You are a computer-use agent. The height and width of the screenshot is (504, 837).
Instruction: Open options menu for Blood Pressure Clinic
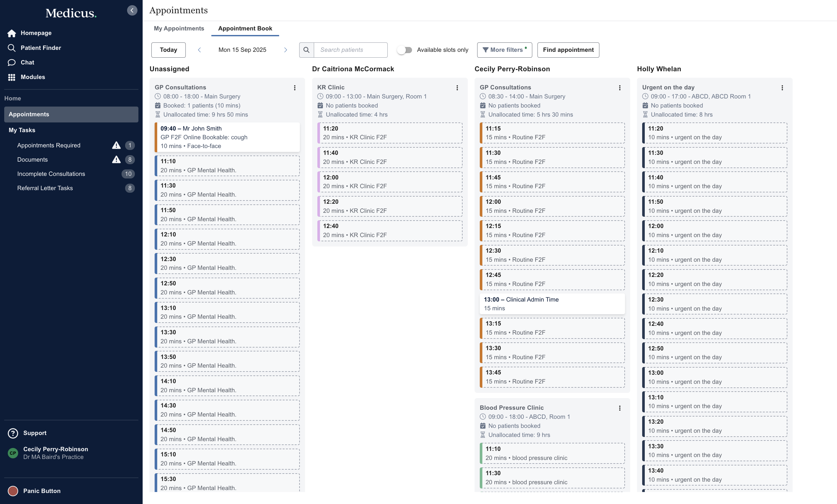tap(619, 408)
